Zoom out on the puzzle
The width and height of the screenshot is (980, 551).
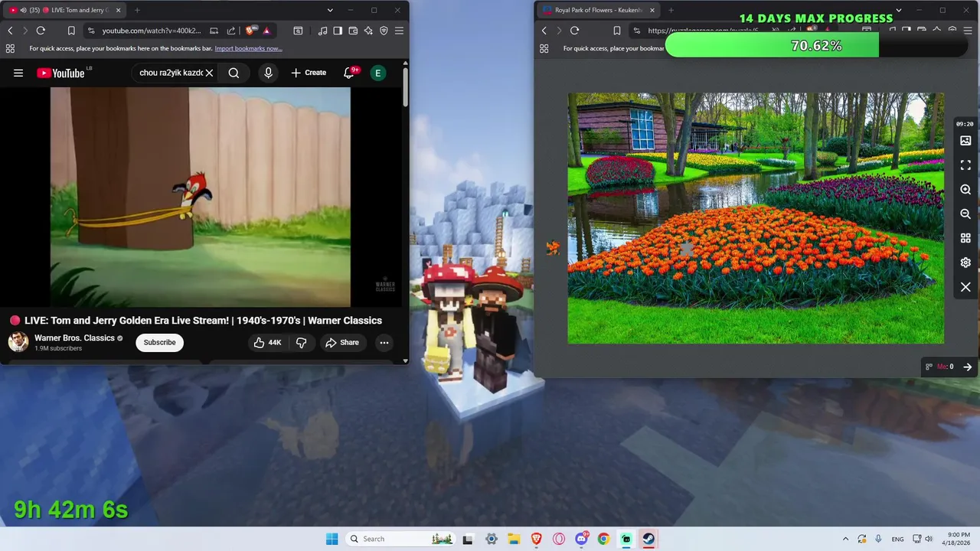(x=965, y=214)
